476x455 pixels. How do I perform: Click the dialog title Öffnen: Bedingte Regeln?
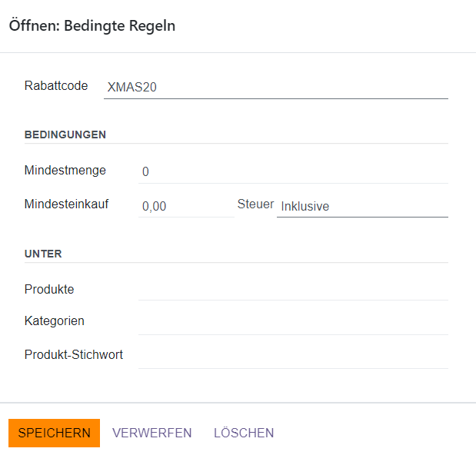[x=92, y=26]
